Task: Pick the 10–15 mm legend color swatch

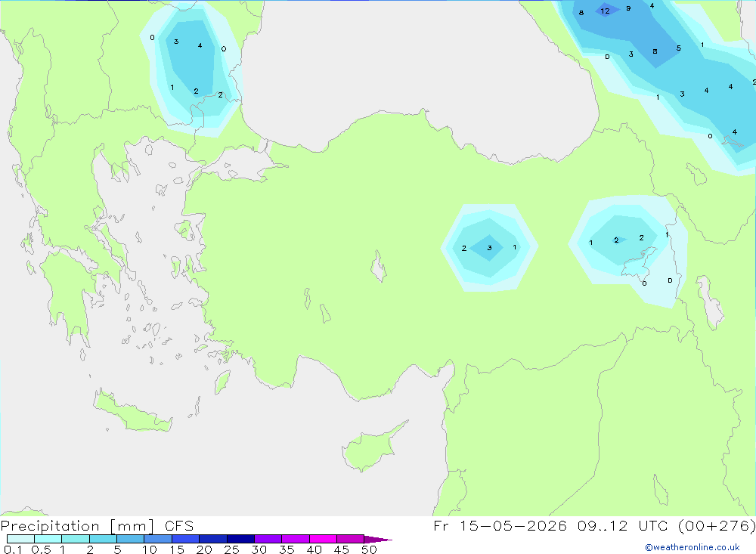Action: pyautogui.click(x=158, y=539)
